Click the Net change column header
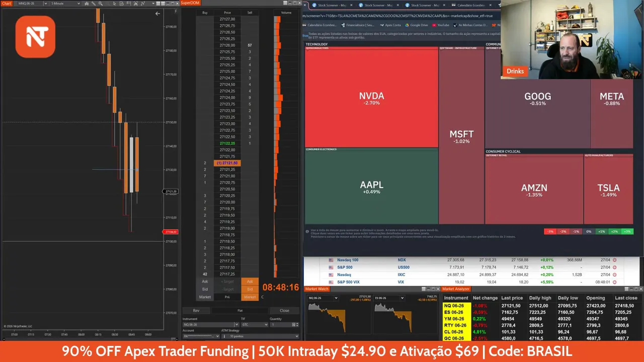The height and width of the screenshot is (362, 644). click(x=485, y=298)
